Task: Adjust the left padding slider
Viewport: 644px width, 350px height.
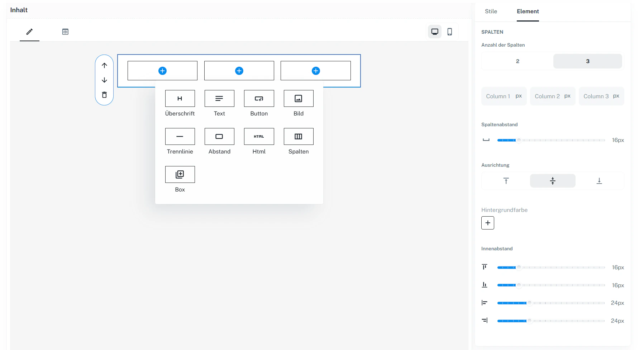Action: click(x=551, y=303)
